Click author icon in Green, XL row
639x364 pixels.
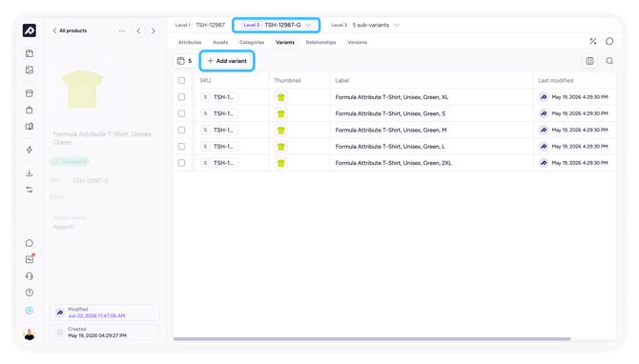click(x=544, y=97)
